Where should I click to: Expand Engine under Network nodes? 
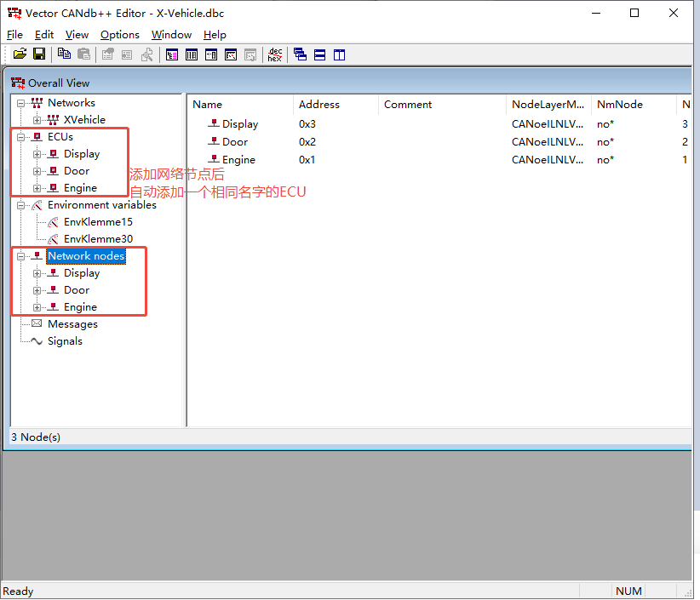[37, 307]
